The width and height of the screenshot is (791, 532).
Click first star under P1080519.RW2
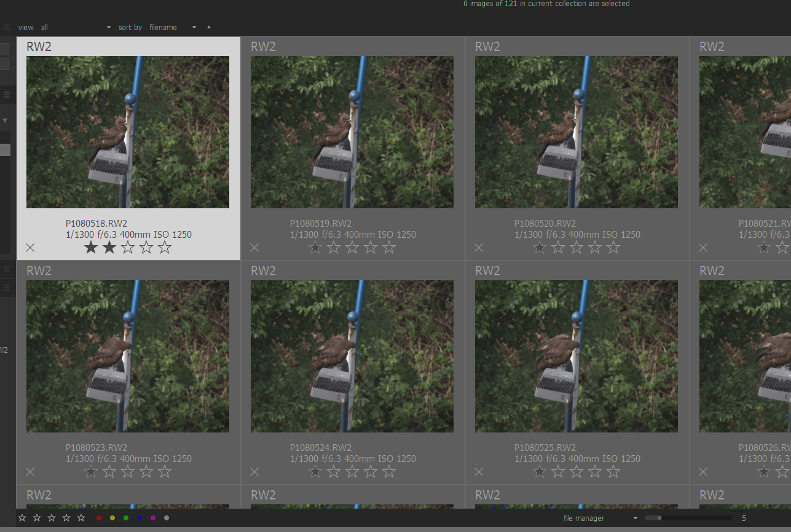(315, 248)
